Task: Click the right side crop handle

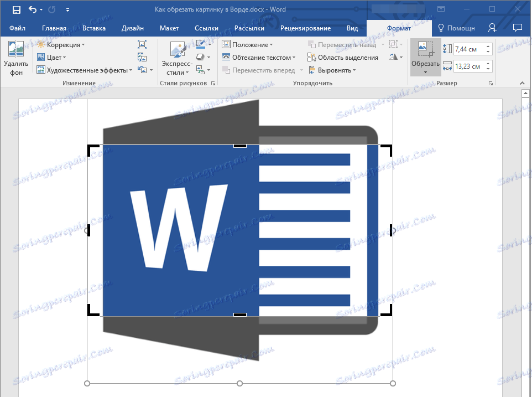Action: 391,230
